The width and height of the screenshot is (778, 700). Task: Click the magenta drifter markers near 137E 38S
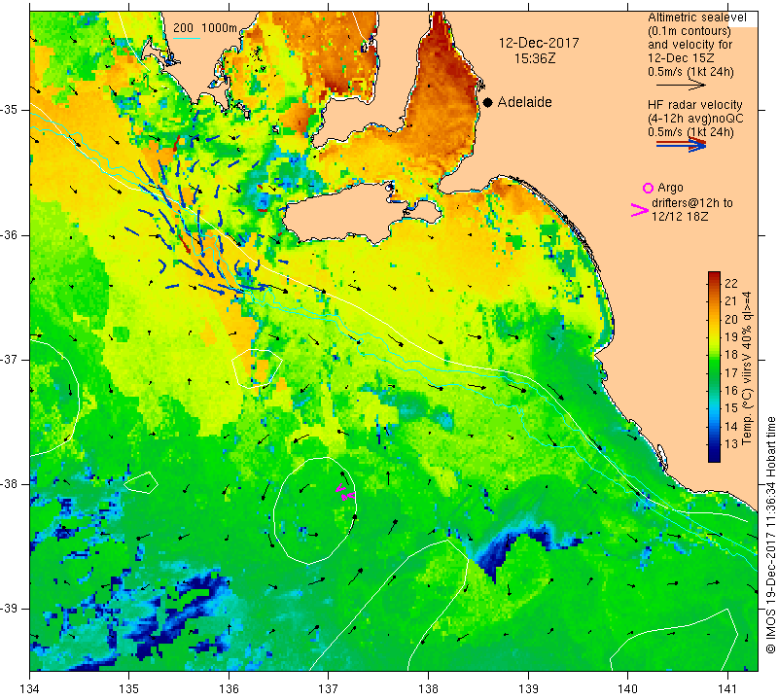tap(345, 492)
